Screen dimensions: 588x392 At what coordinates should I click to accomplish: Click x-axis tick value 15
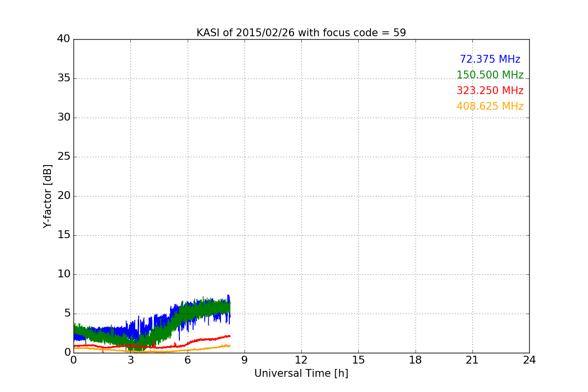pyautogui.click(x=358, y=360)
